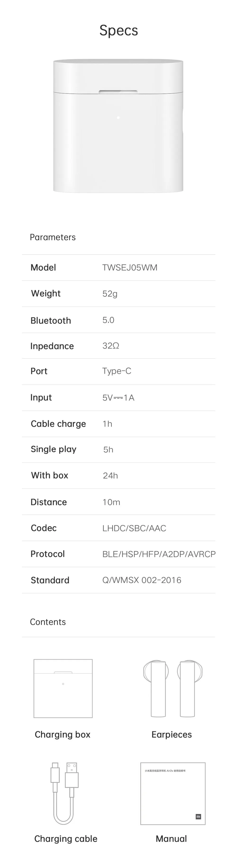Click the "Earpieces" label
Screen dimensions: 237x868
[172, 735]
